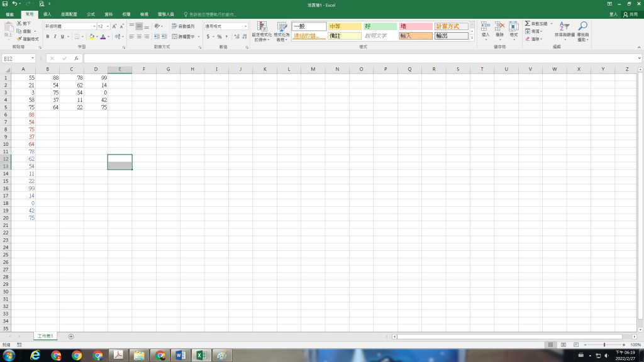Click the Decrease Font Size icon
The image size is (644, 362).
pyautogui.click(x=121, y=26)
